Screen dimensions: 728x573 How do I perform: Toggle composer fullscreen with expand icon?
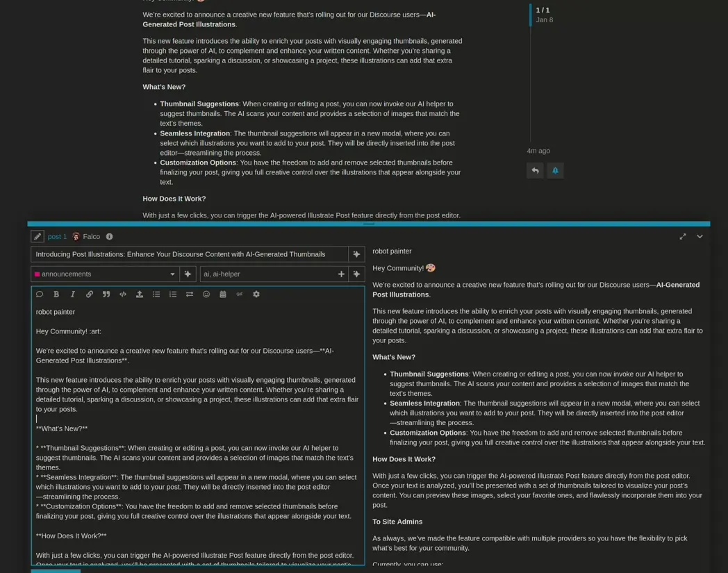(682, 236)
